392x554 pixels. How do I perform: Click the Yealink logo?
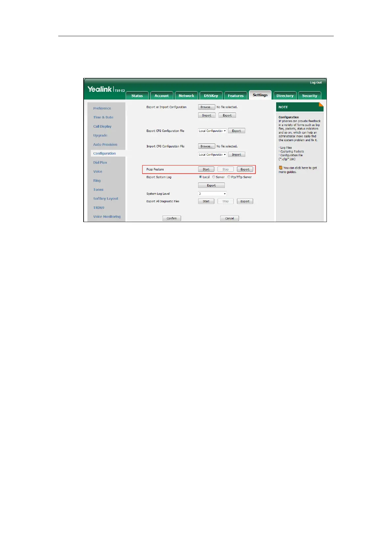(x=100, y=89)
